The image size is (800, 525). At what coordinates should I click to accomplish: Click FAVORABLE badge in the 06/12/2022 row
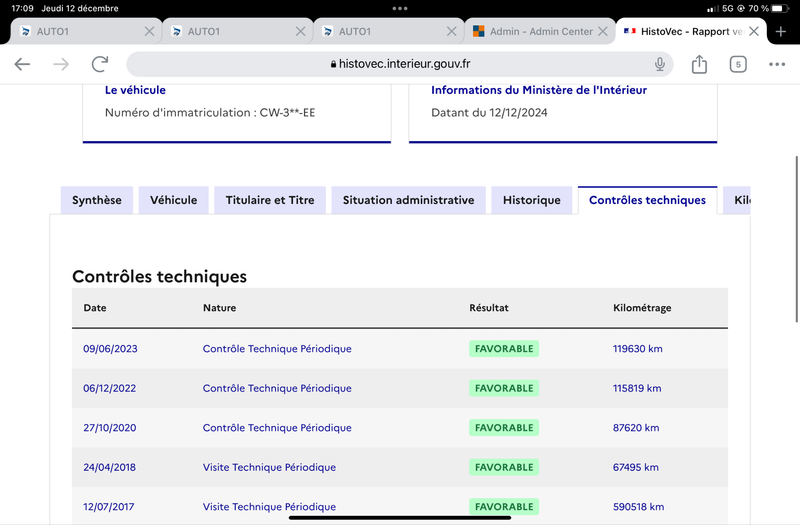coord(504,388)
